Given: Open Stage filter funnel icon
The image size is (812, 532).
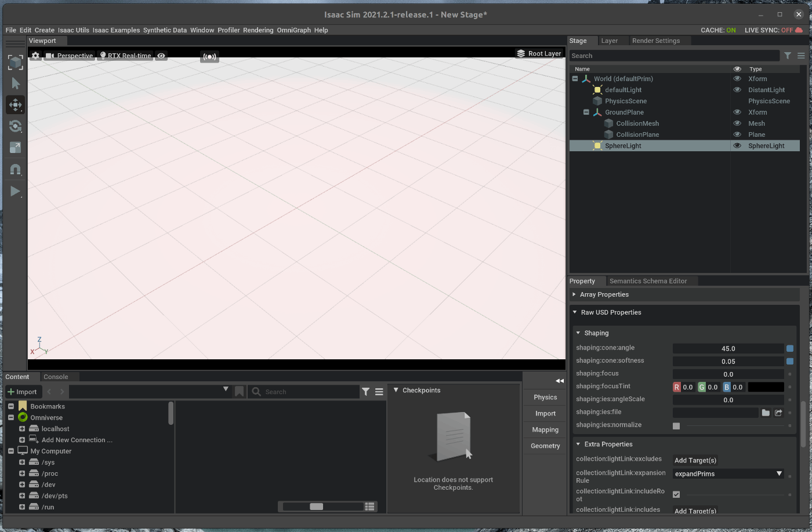Looking at the screenshot, I should [x=788, y=56].
